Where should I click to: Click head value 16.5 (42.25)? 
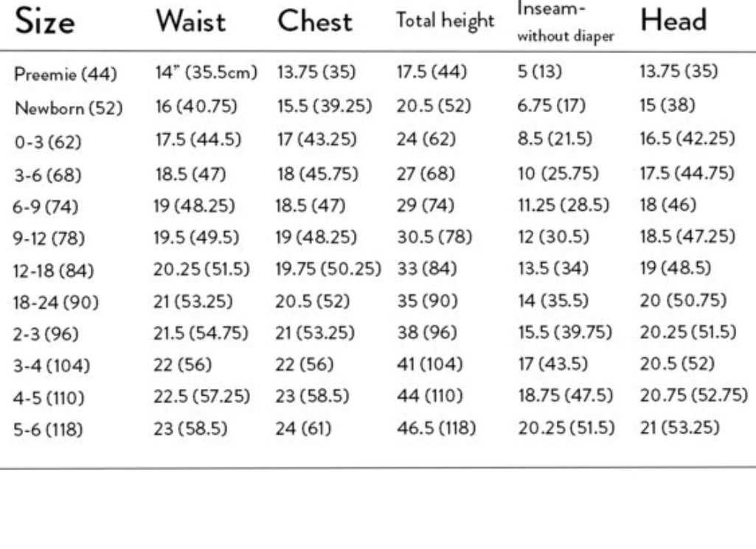(687, 140)
